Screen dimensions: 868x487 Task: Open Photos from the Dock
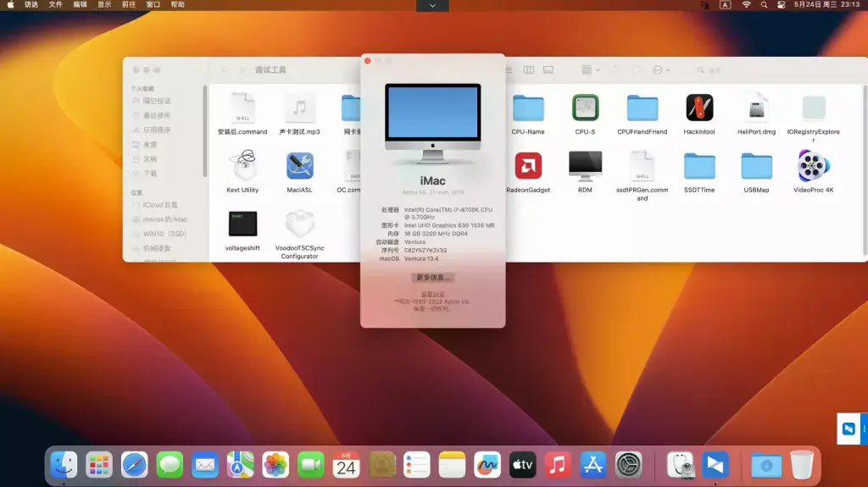275,465
